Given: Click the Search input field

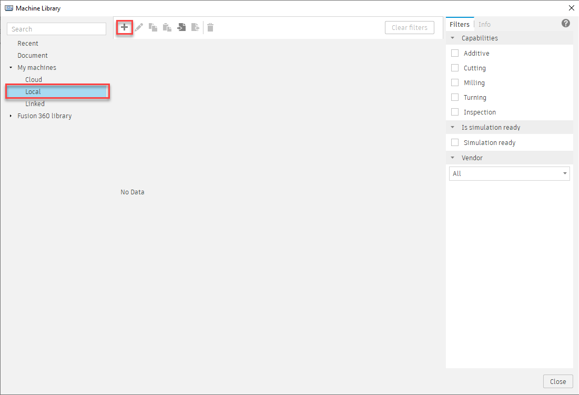Looking at the screenshot, I should click(x=56, y=29).
